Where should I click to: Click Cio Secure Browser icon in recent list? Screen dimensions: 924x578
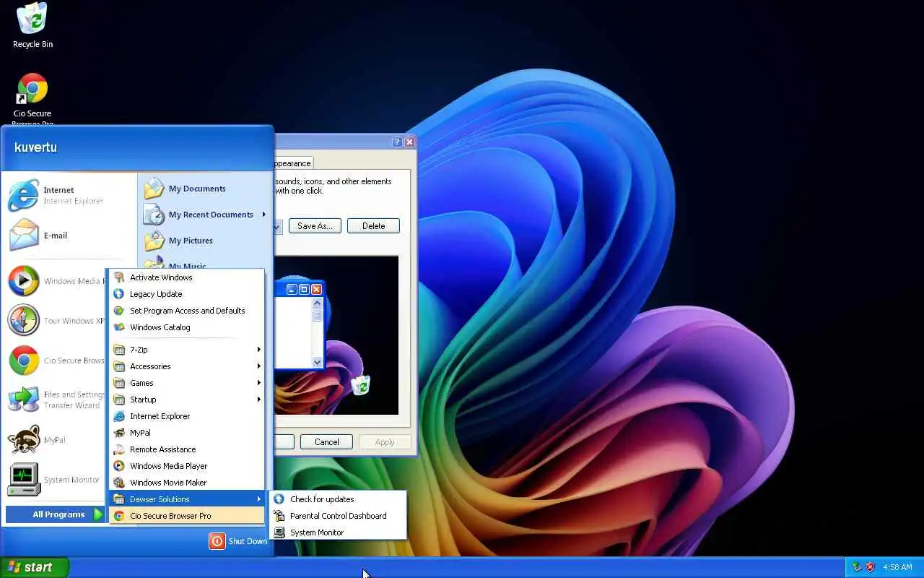pos(23,361)
